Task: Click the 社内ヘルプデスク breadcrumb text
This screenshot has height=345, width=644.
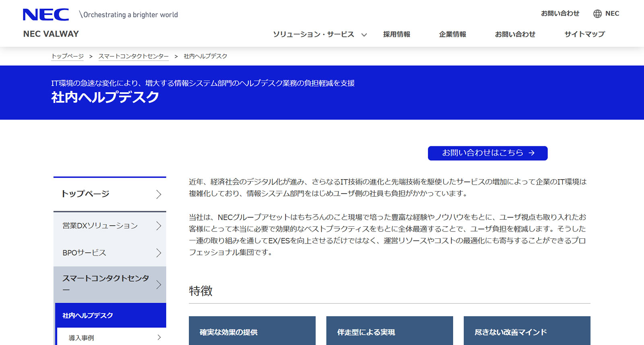Action: (205, 56)
